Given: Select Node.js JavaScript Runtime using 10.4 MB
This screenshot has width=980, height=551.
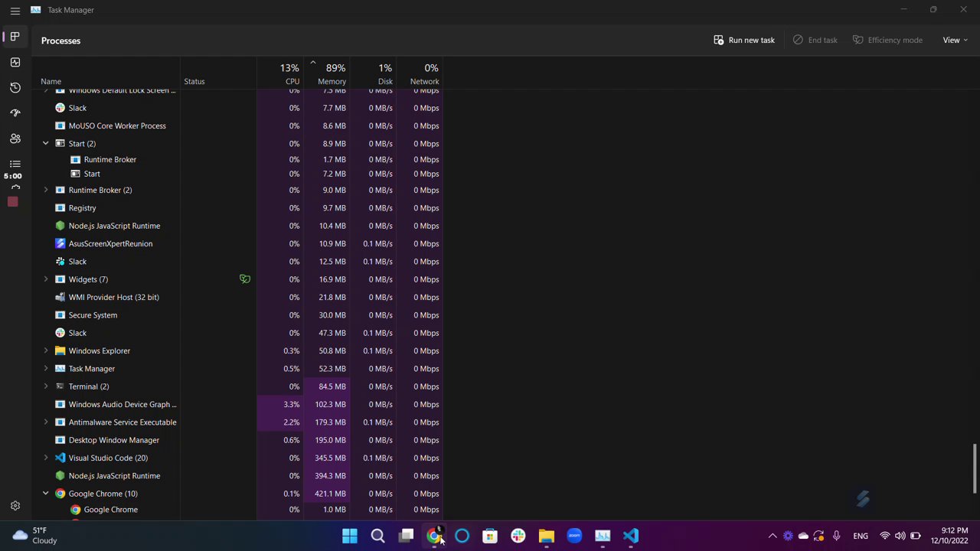Looking at the screenshot, I should tap(237, 226).
